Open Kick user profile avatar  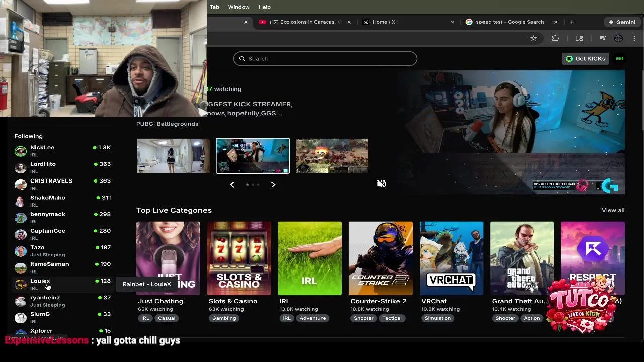(x=619, y=59)
